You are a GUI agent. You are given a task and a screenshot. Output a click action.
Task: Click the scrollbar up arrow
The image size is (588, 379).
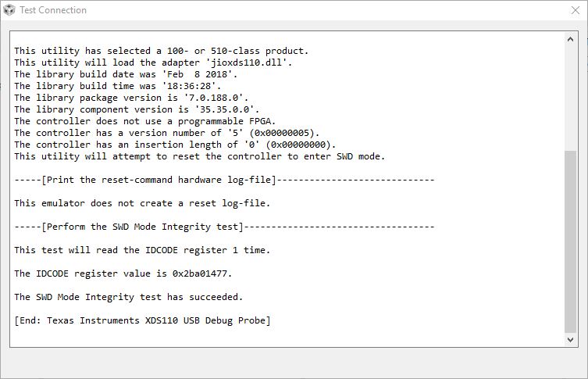point(570,40)
